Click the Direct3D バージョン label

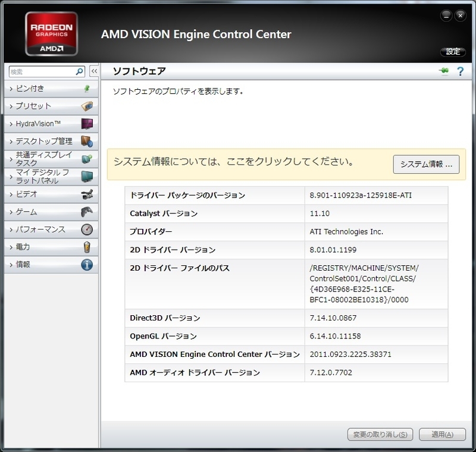pyautogui.click(x=165, y=318)
